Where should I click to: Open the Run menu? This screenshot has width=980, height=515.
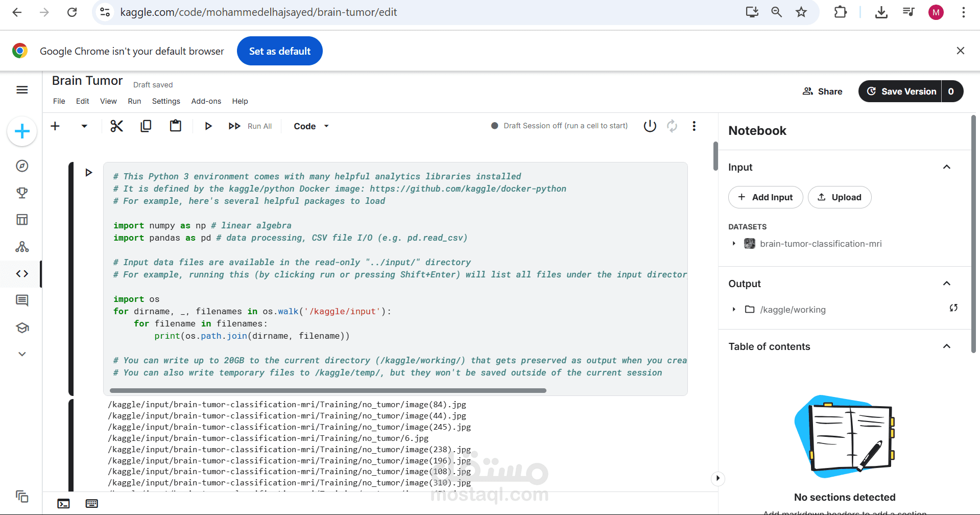[x=134, y=101]
